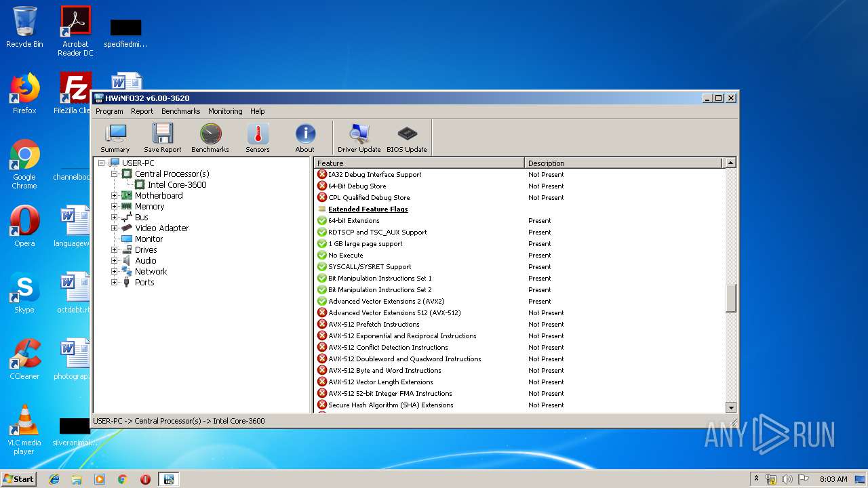Select Advanced Vector Extensions 2 (AVX2) row

pyautogui.click(x=519, y=301)
